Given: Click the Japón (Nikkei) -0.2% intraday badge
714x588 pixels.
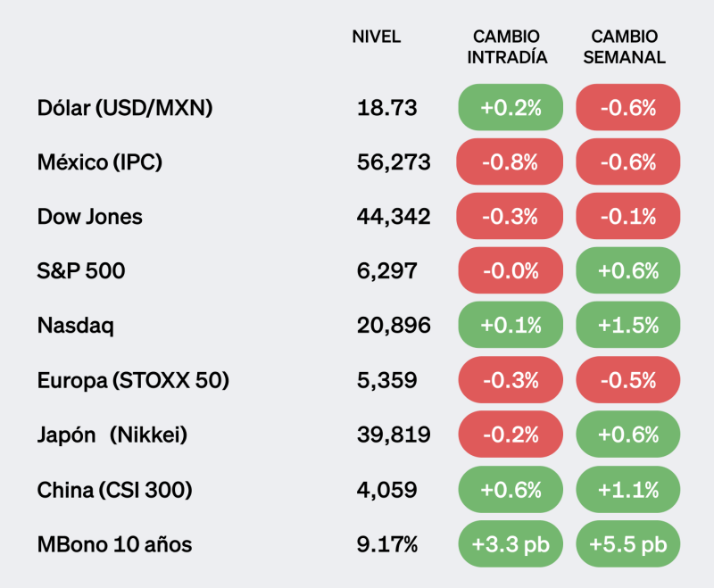Looking at the screenshot, I should [511, 435].
